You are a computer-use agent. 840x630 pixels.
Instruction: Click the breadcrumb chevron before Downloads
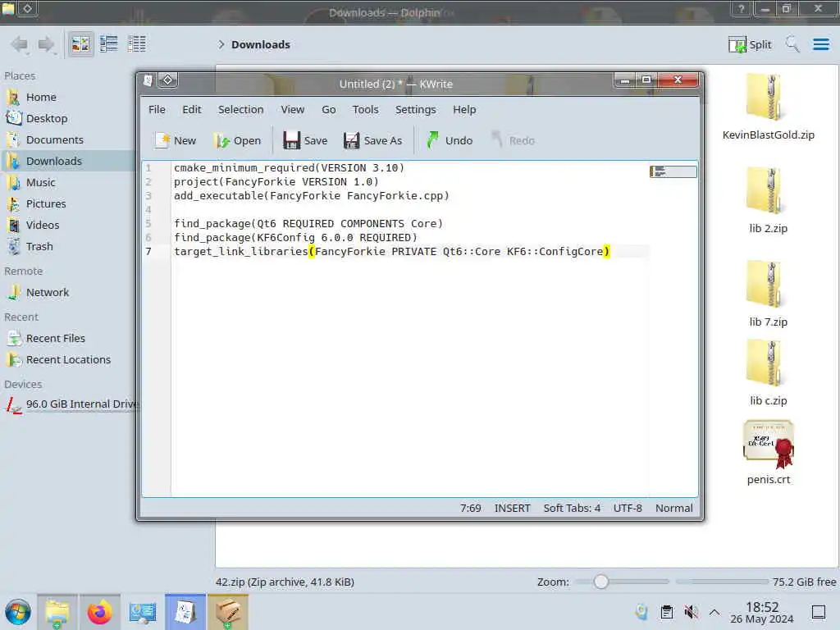point(221,44)
